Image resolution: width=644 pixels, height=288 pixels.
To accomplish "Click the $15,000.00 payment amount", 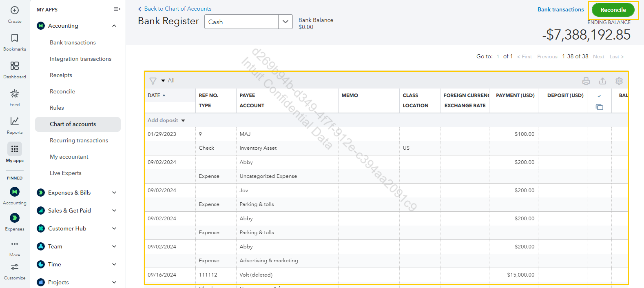I will tap(521, 275).
